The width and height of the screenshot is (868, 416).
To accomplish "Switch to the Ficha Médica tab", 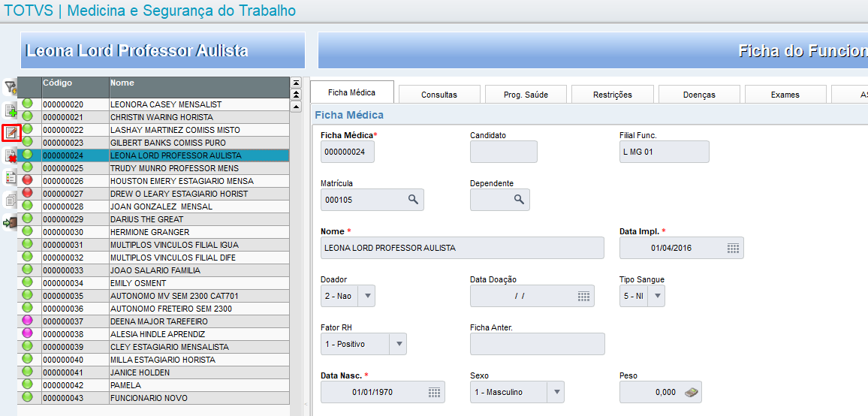I will (x=352, y=92).
